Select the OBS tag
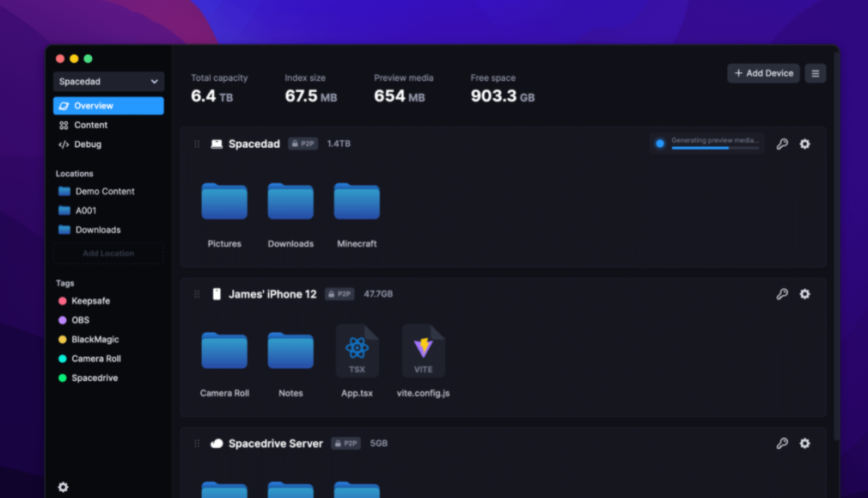The width and height of the screenshot is (868, 498). 74,320
